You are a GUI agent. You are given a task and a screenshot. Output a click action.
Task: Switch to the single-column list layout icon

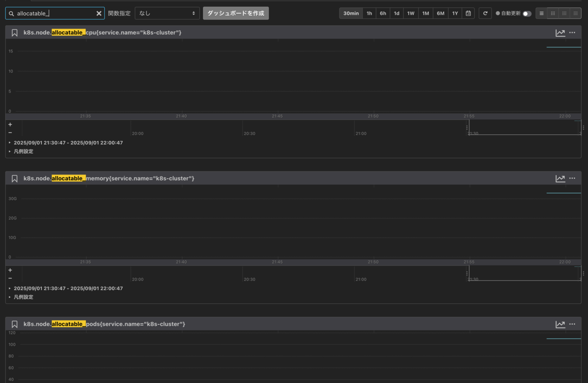pos(541,13)
